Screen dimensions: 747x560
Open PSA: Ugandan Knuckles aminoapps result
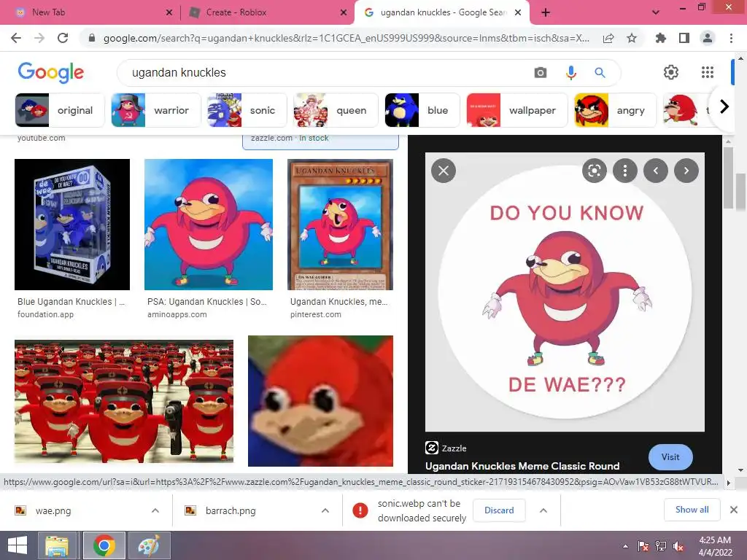click(207, 307)
